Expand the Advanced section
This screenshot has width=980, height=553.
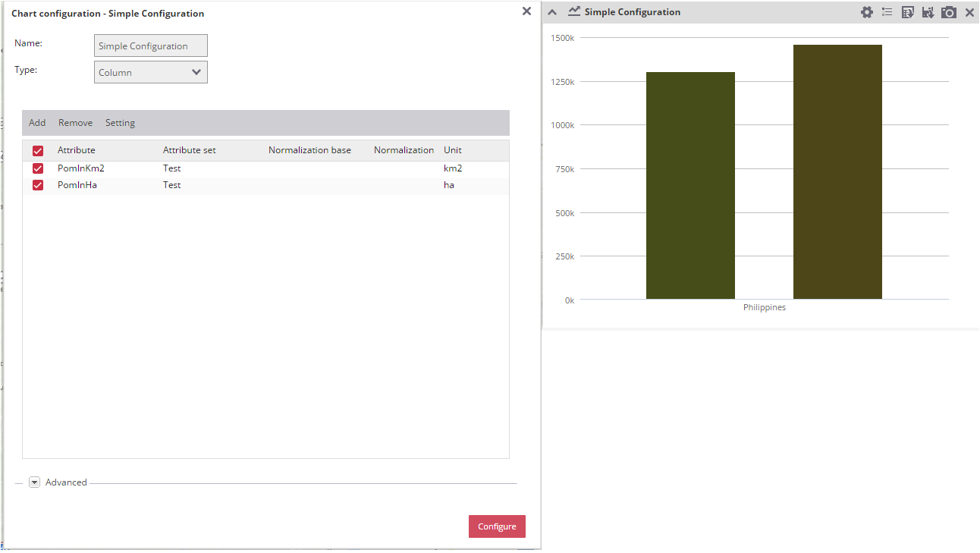click(34, 482)
